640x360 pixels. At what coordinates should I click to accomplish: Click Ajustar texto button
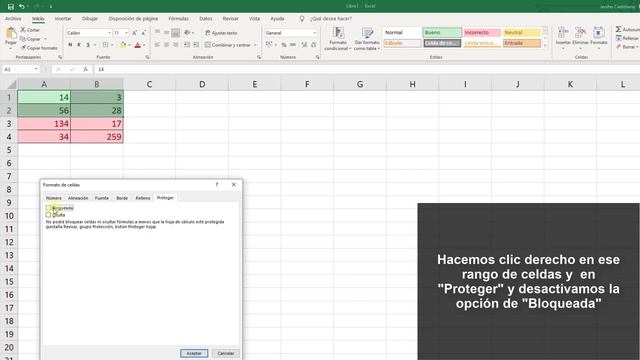tap(221, 33)
